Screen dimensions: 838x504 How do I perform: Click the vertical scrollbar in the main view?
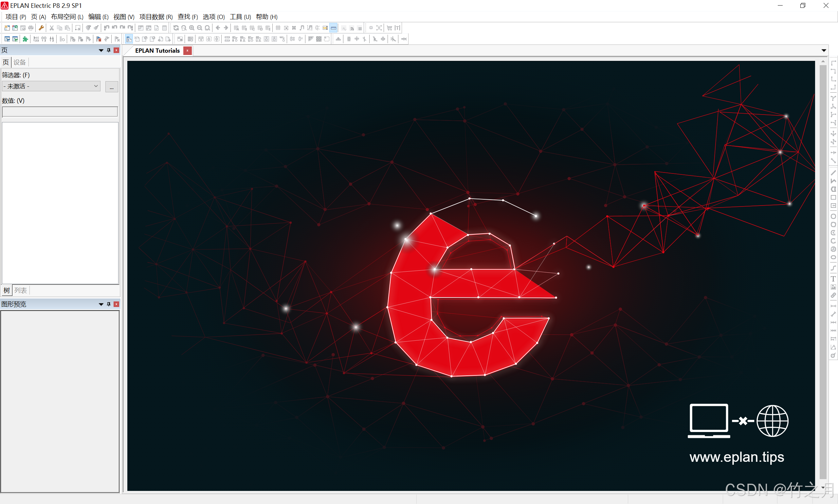click(823, 272)
